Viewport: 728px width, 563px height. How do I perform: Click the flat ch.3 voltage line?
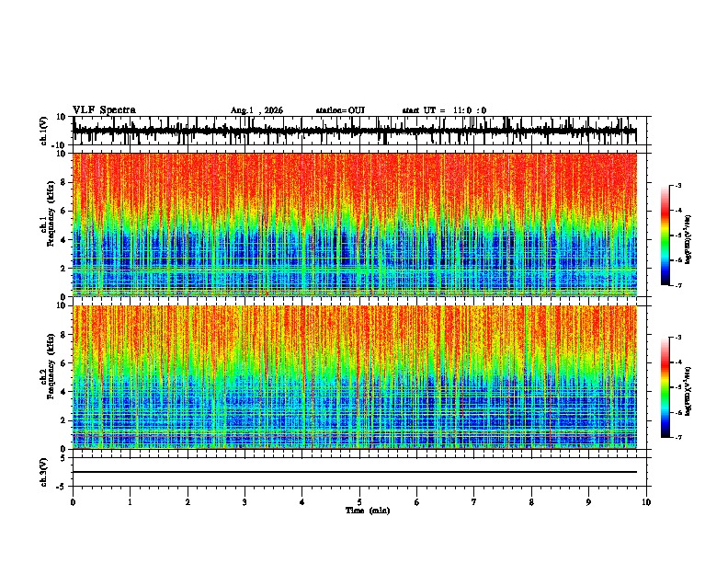pyautogui.click(x=355, y=472)
